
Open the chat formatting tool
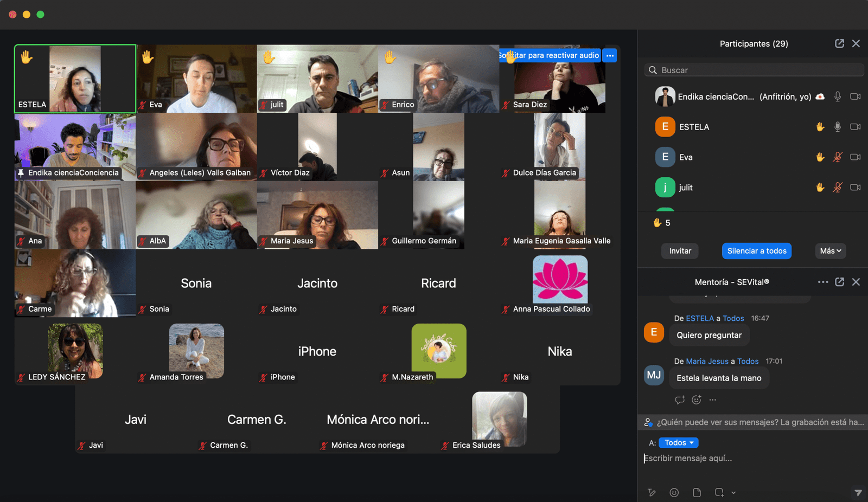coord(652,492)
